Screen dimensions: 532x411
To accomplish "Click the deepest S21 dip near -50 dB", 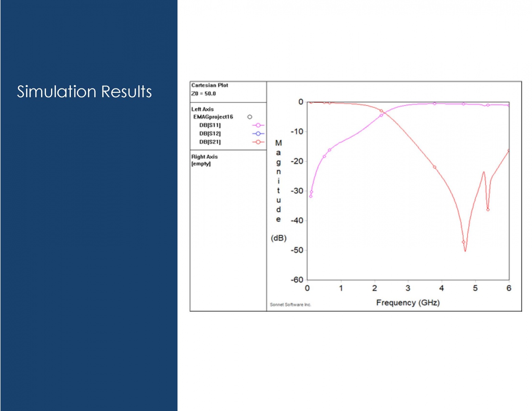I will click(x=465, y=251).
